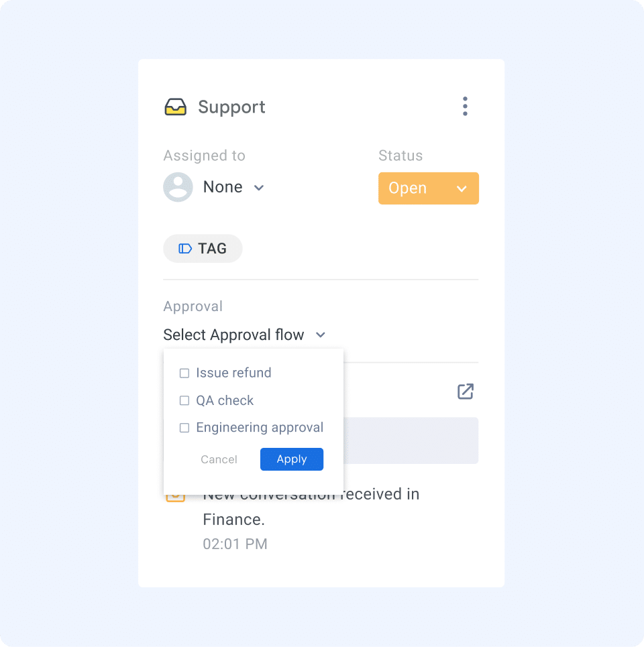Click the Approval section heading
This screenshot has height=647, width=644.
(x=193, y=306)
